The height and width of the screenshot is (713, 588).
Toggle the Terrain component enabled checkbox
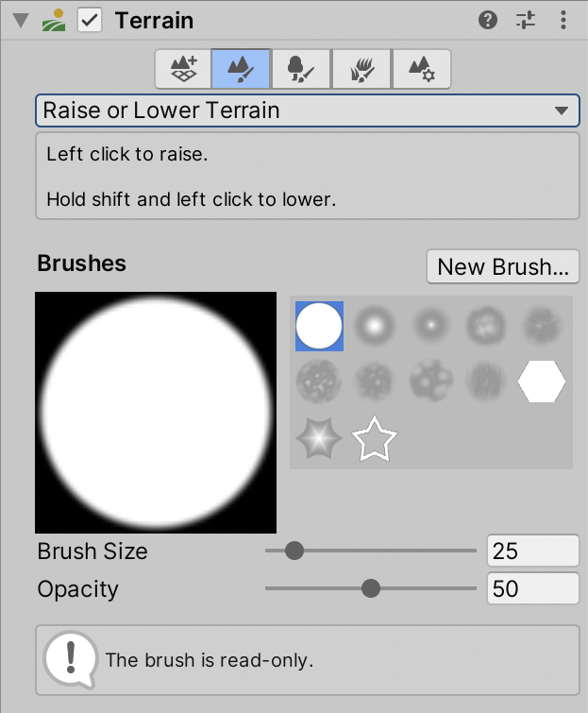click(x=90, y=20)
